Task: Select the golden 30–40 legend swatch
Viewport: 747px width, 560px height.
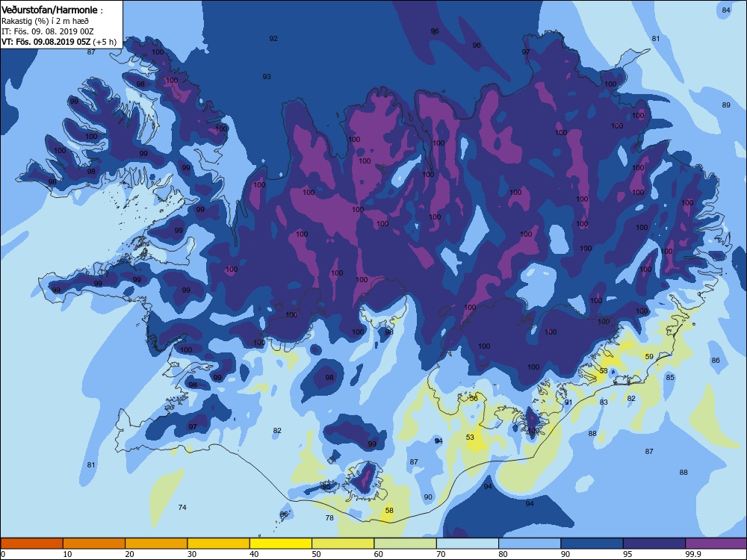Action: (x=219, y=544)
